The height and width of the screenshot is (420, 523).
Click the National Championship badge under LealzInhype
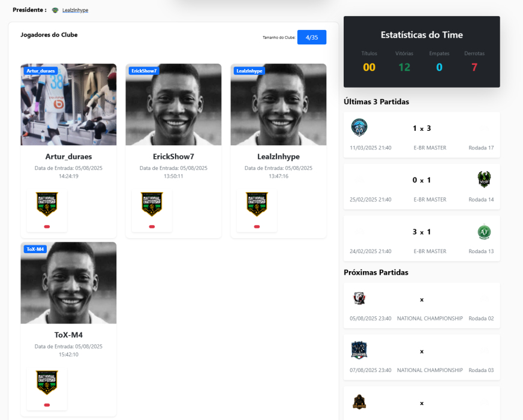tap(257, 205)
